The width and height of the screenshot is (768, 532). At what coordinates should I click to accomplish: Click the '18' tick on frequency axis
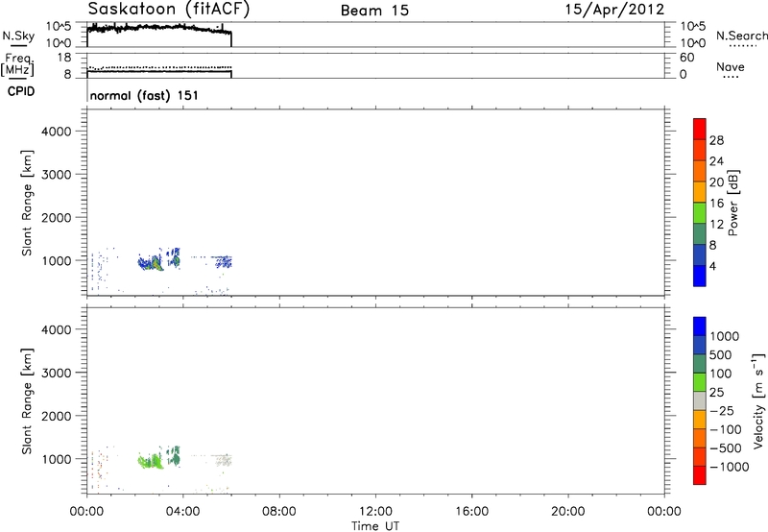(64, 58)
